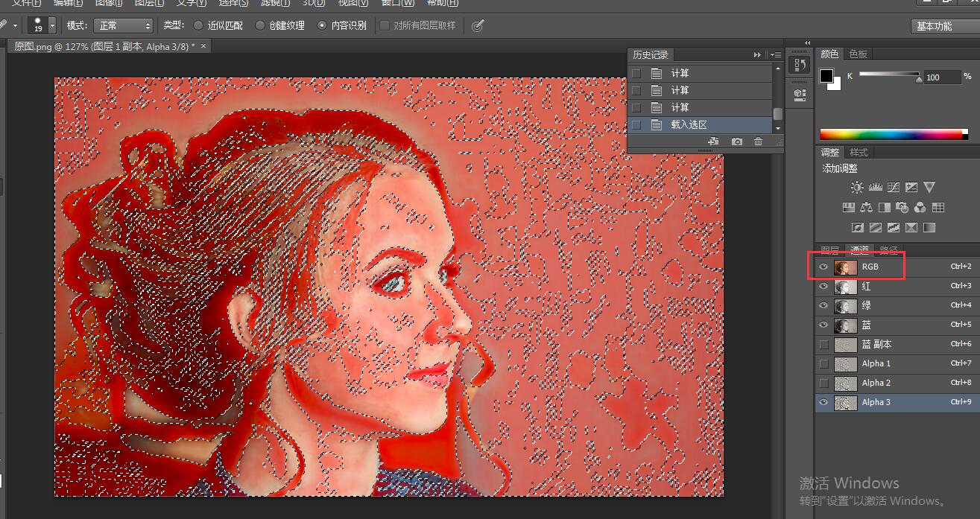980x519 pixels.
Task: Create new snapshot with camera icon
Action: click(x=736, y=141)
